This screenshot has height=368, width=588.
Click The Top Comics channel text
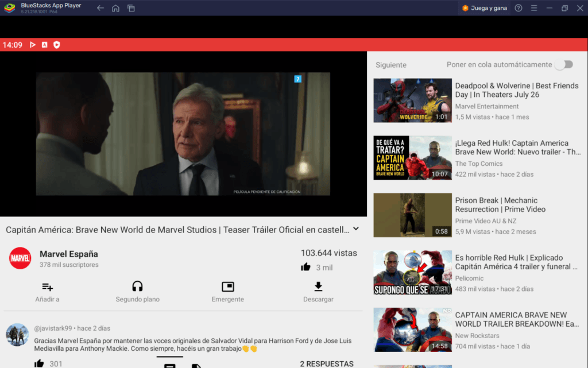coord(478,164)
